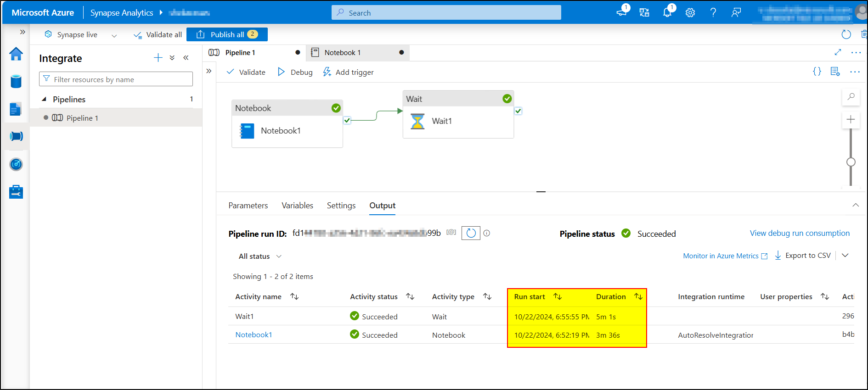Open the Variables tab
Image resolution: width=868 pixels, height=390 pixels.
pyautogui.click(x=297, y=206)
